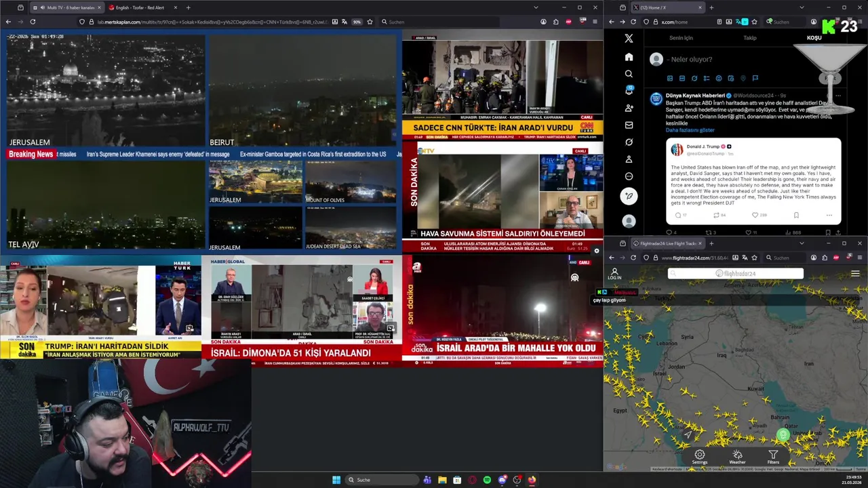Open Flightradar24 Filters funnel
This screenshot has width=868, height=488.
773,457
